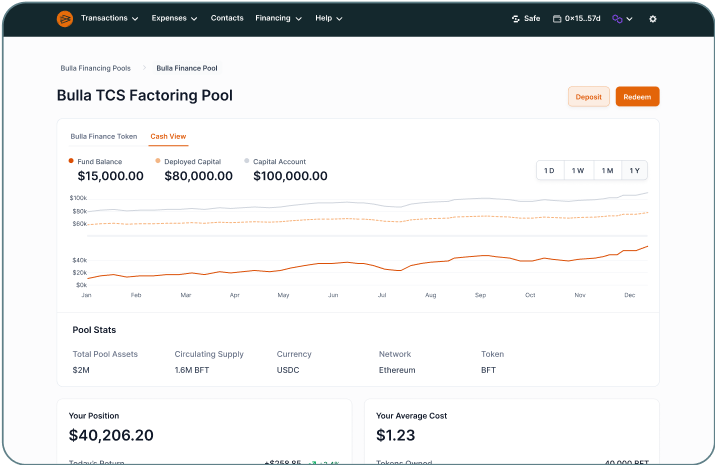
Task: Click the wallet icon beside 0x15..57d
Action: tap(557, 19)
